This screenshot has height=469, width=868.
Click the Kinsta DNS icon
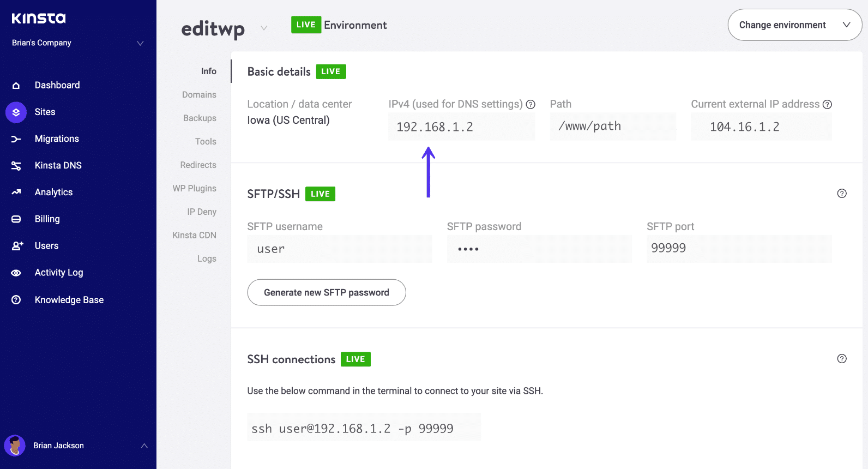point(16,166)
